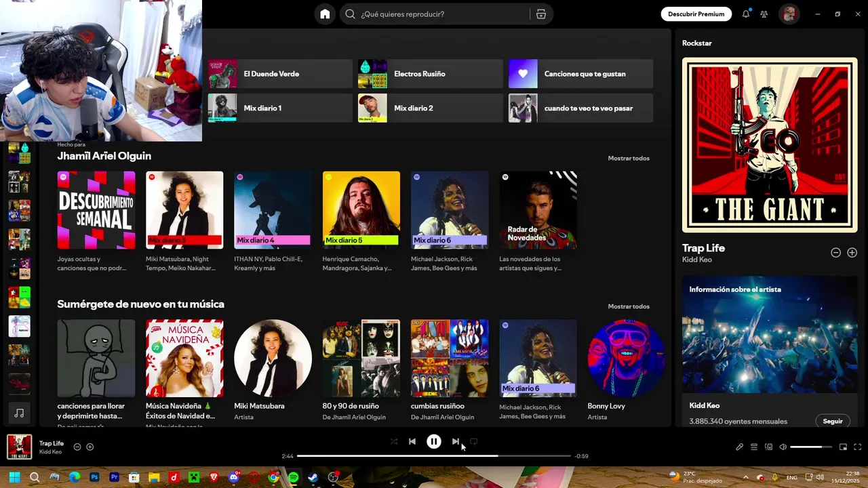Open Electros Rusiño playlist shortcut

[431, 74]
